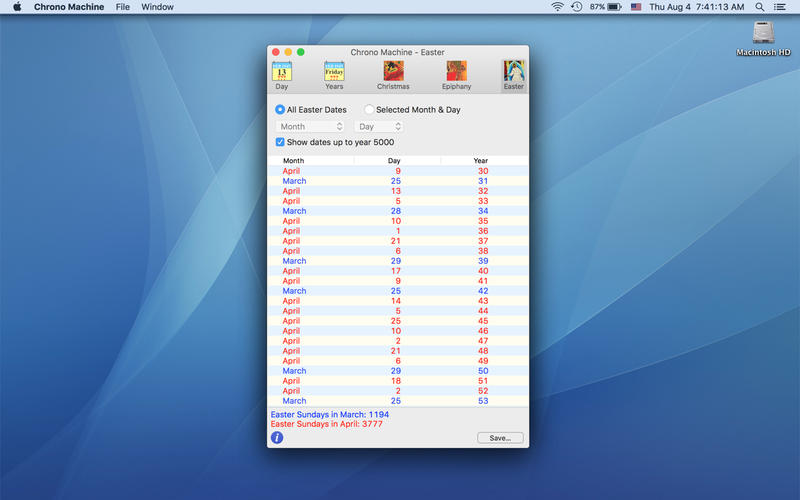Open the File menu
This screenshot has width=800, height=500.
click(122, 7)
